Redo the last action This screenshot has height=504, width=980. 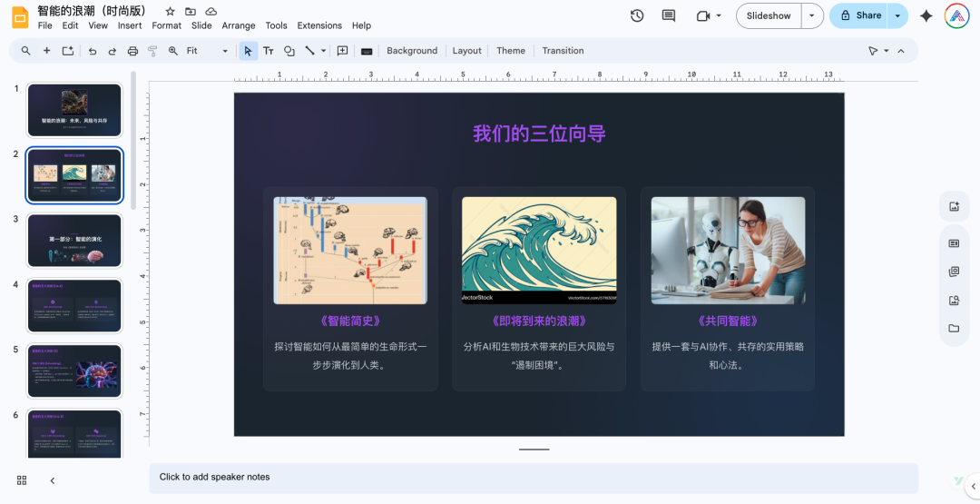click(112, 51)
